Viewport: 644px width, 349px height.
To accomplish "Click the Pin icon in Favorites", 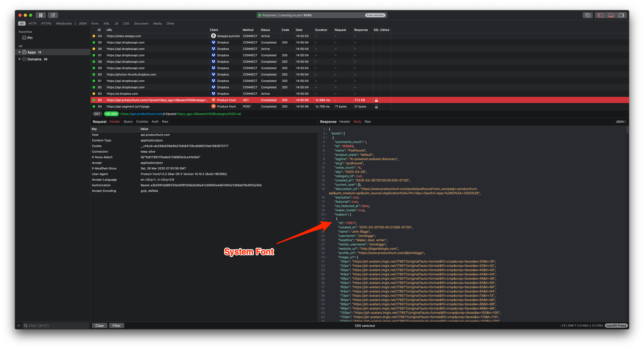I will coord(24,38).
